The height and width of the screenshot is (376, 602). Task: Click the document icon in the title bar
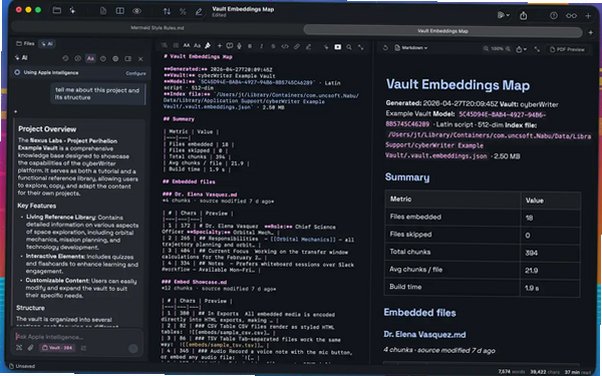(103, 11)
